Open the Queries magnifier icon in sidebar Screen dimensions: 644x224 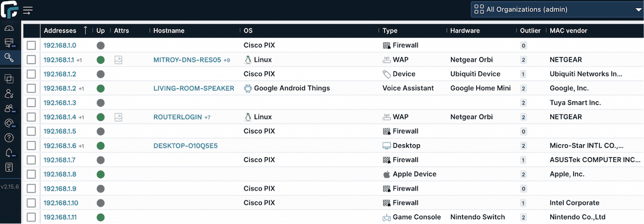10,57
